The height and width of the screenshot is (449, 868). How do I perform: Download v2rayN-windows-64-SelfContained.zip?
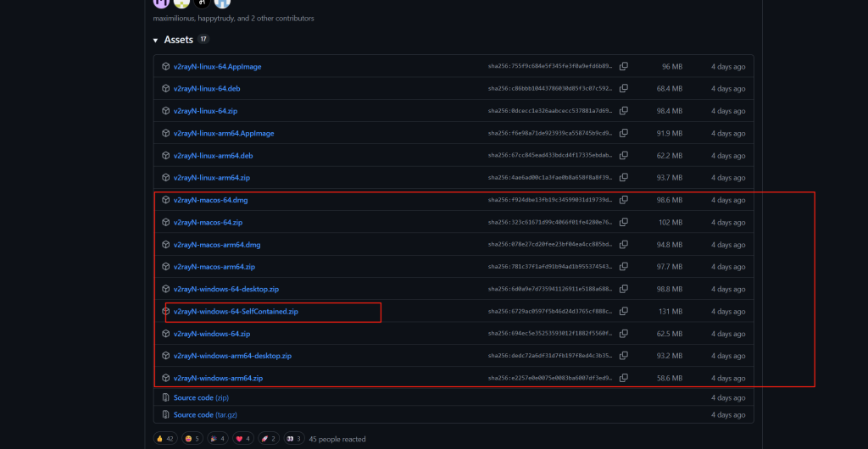click(x=236, y=312)
